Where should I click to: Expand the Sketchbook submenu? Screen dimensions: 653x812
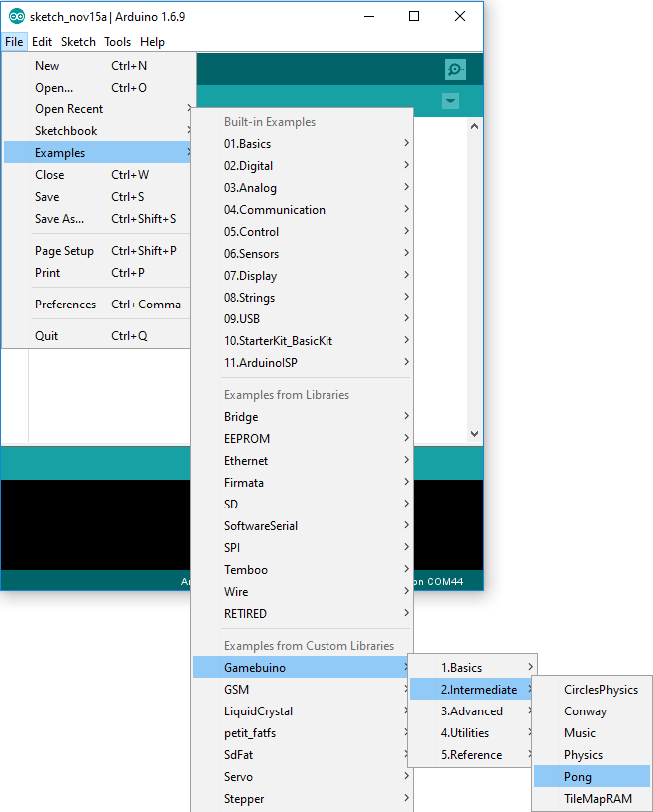(98, 131)
